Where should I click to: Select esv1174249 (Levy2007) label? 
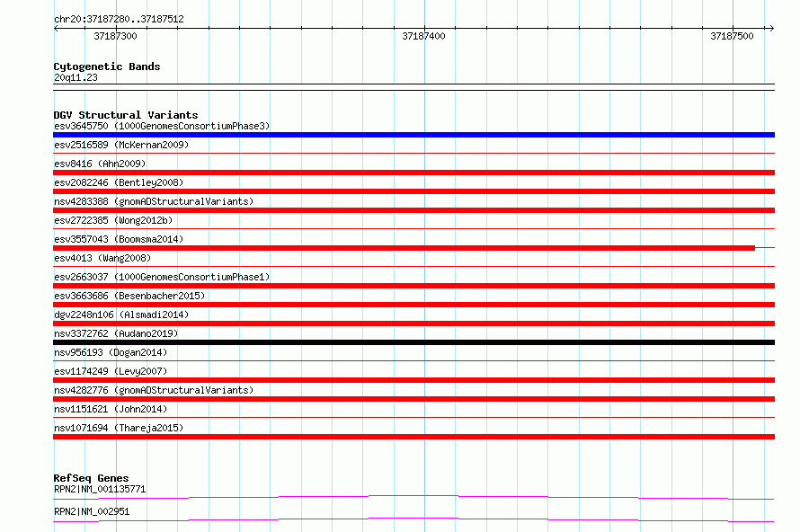click(x=111, y=371)
